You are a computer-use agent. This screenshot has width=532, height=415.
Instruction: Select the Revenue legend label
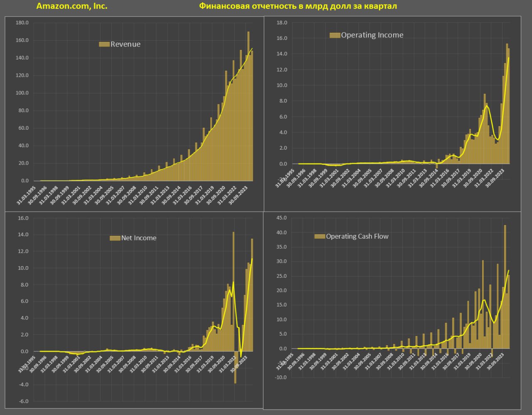[x=125, y=44]
